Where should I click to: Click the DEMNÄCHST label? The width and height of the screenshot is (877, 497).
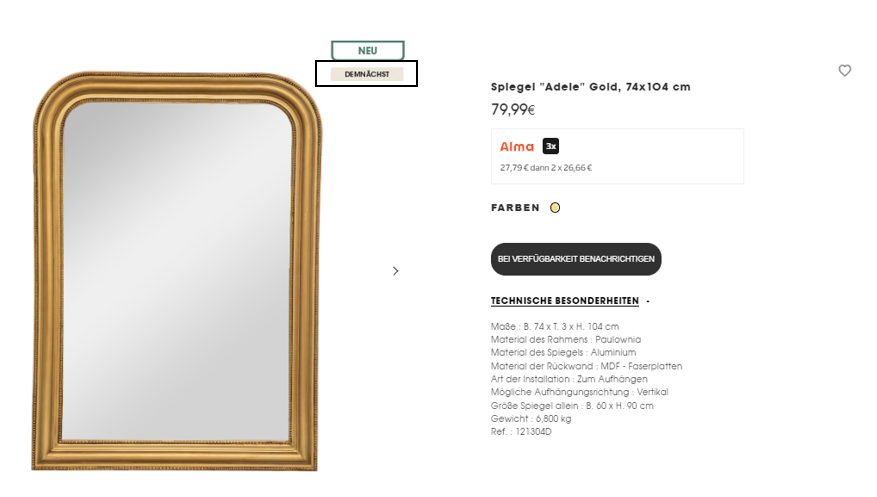tap(367, 74)
